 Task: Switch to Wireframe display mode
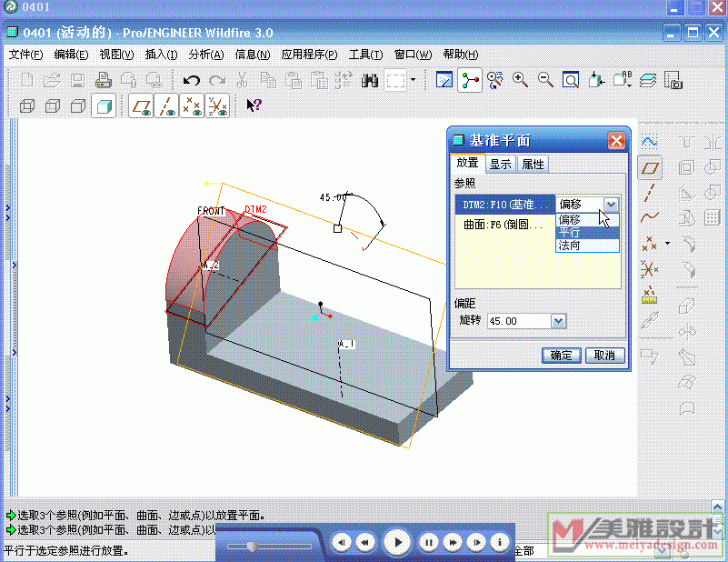click(x=27, y=105)
